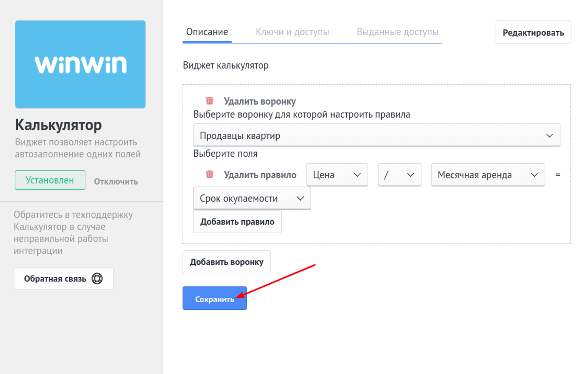Click the Добавить правило button
The height and width of the screenshot is (374, 588).
[237, 222]
